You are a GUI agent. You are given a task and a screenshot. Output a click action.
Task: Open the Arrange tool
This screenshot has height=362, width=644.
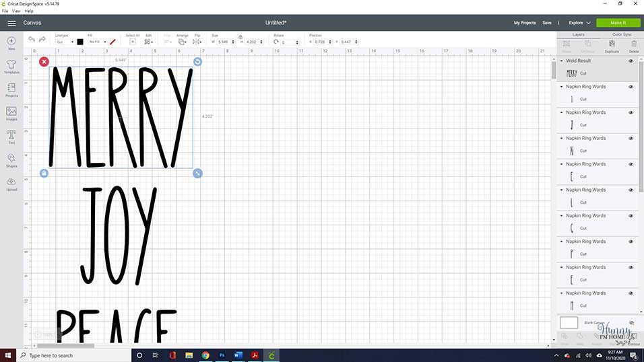(x=182, y=42)
